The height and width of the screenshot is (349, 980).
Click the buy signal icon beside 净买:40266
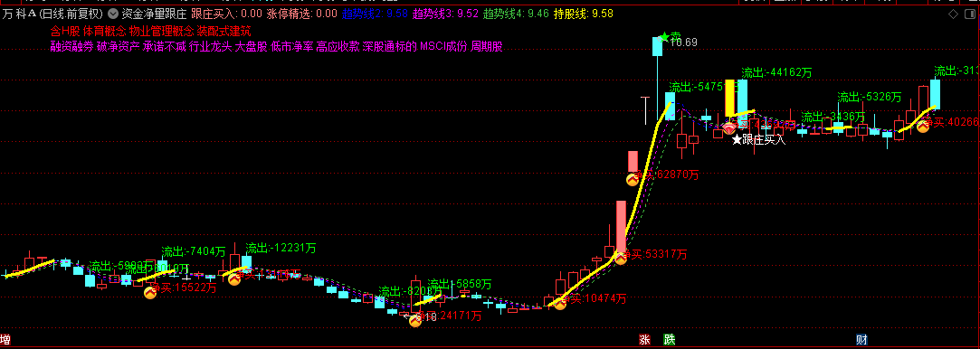(x=923, y=126)
